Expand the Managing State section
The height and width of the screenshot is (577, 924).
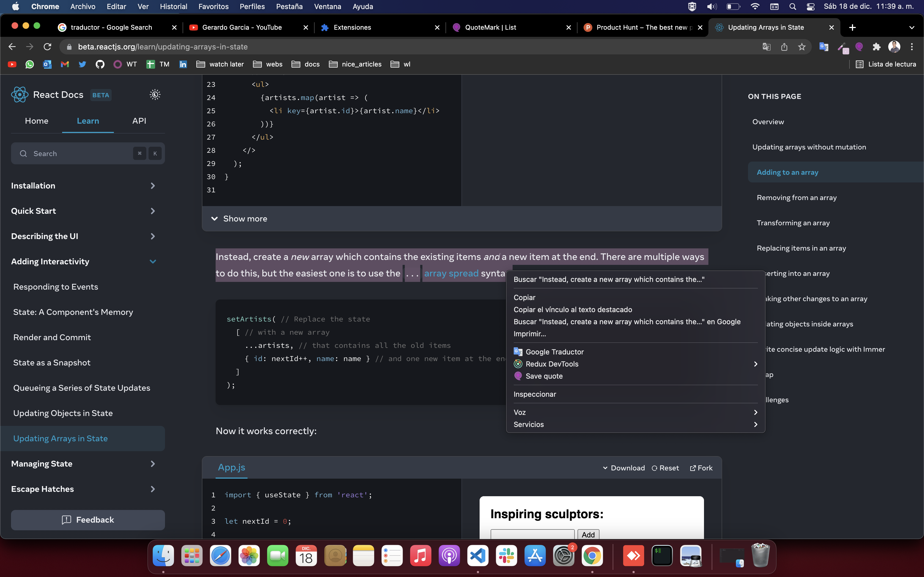coord(153,464)
